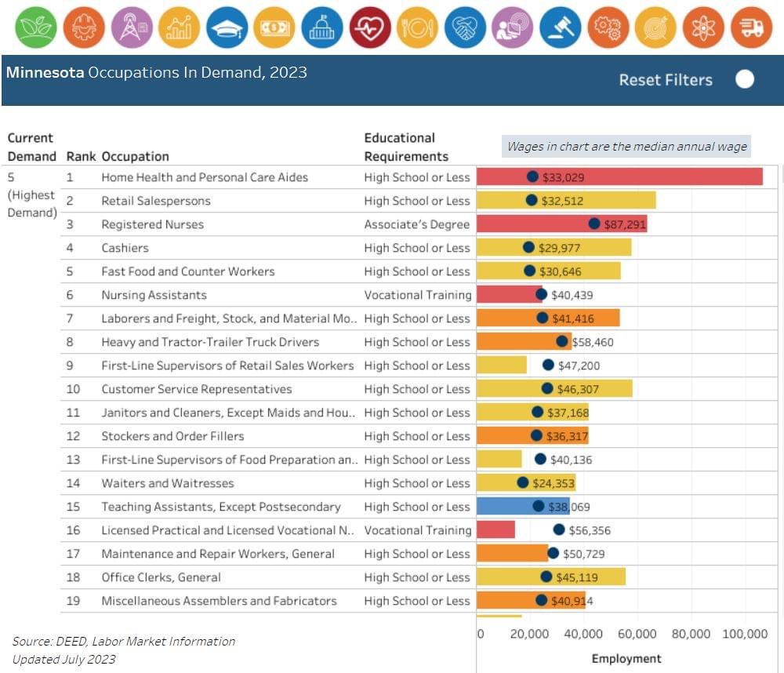Select the blue gavel legal icon
The image size is (784, 673).
click(561, 27)
